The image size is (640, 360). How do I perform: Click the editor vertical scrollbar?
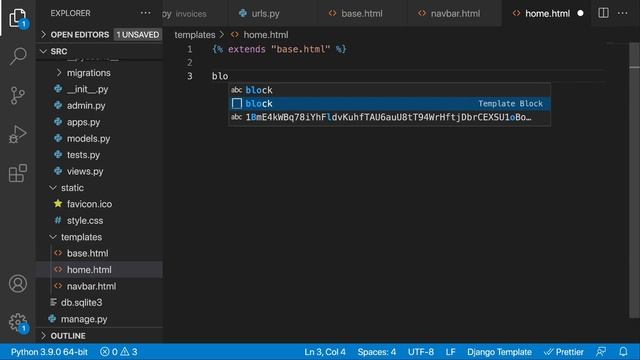[634, 180]
